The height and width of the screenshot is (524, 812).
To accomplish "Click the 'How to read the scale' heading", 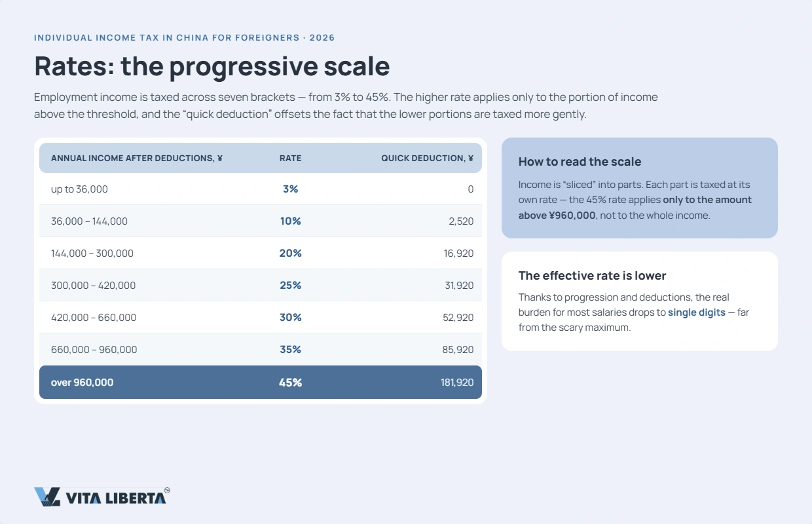I will tap(580, 161).
